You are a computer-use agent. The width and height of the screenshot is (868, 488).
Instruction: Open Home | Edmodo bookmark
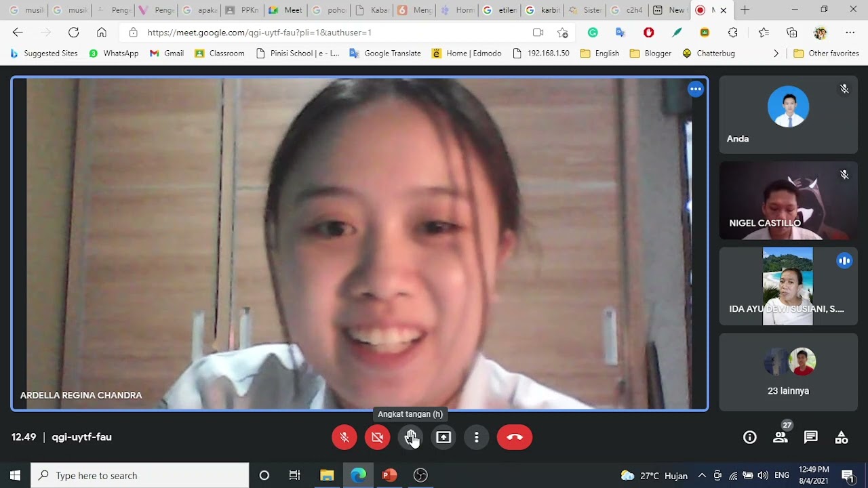tap(467, 53)
